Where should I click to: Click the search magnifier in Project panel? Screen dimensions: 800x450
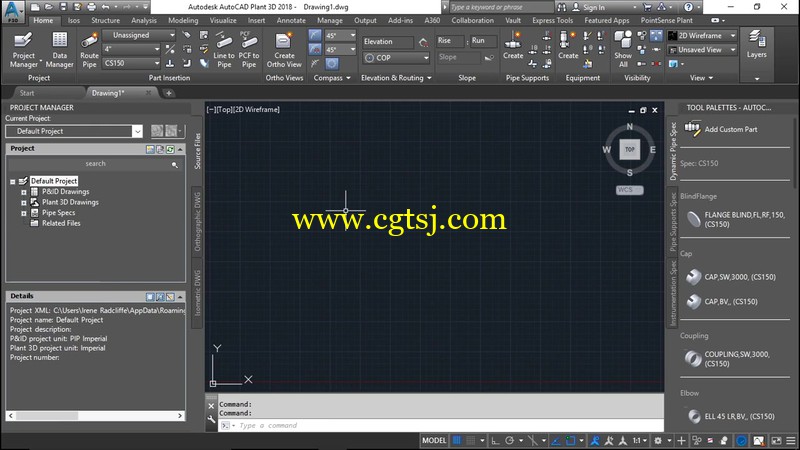pyautogui.click(x=174, y=164)
